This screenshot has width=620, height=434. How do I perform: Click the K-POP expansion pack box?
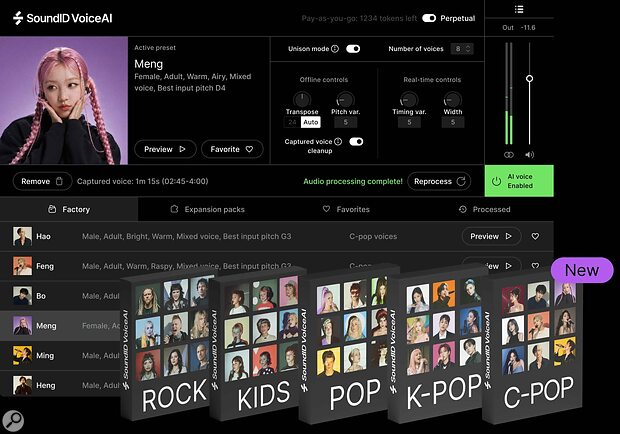point(438,345)
